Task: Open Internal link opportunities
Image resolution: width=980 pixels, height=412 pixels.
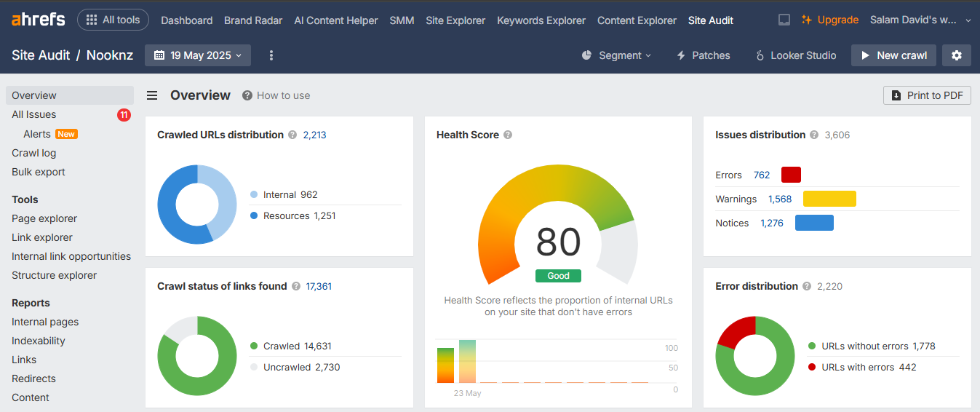Action: coord(71,256)
